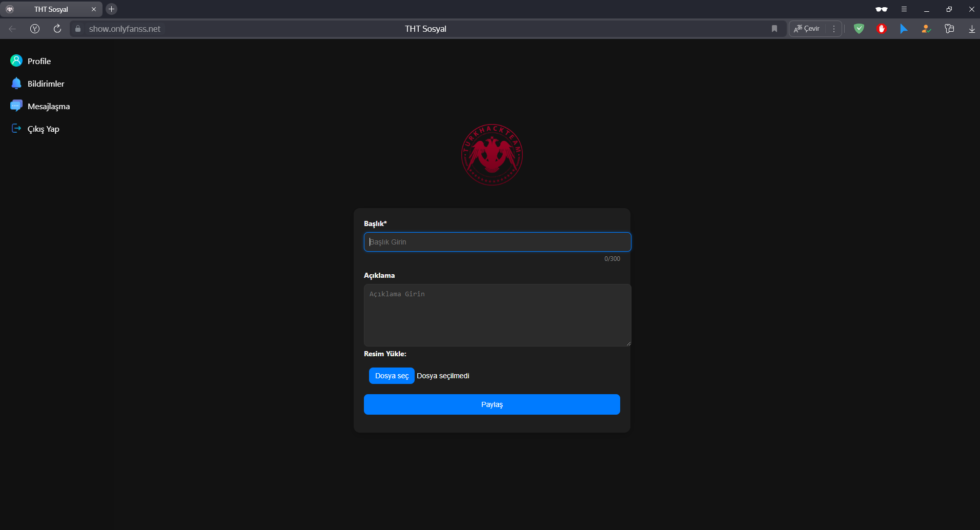The image size is (980, 530).
Task: Open a new browser tab
Action: 111,9
